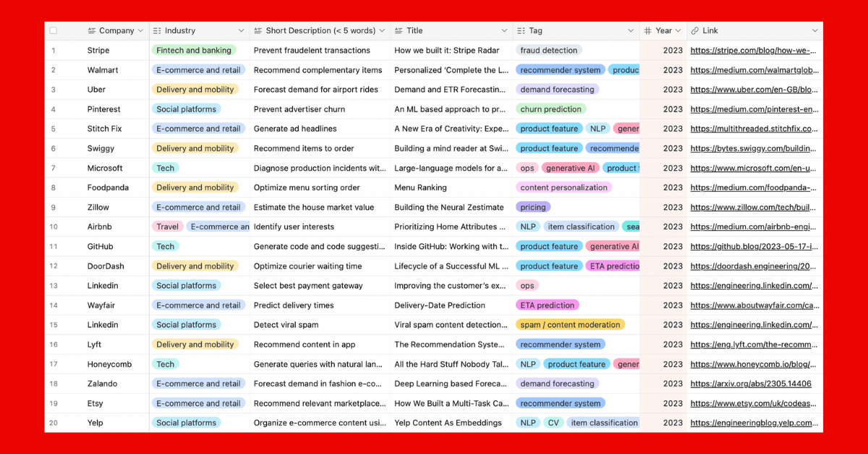Select the fraud detection tag in row 1
Image resolution: width=868 pixels, height=454 pixels.
(x=548, y=50)
